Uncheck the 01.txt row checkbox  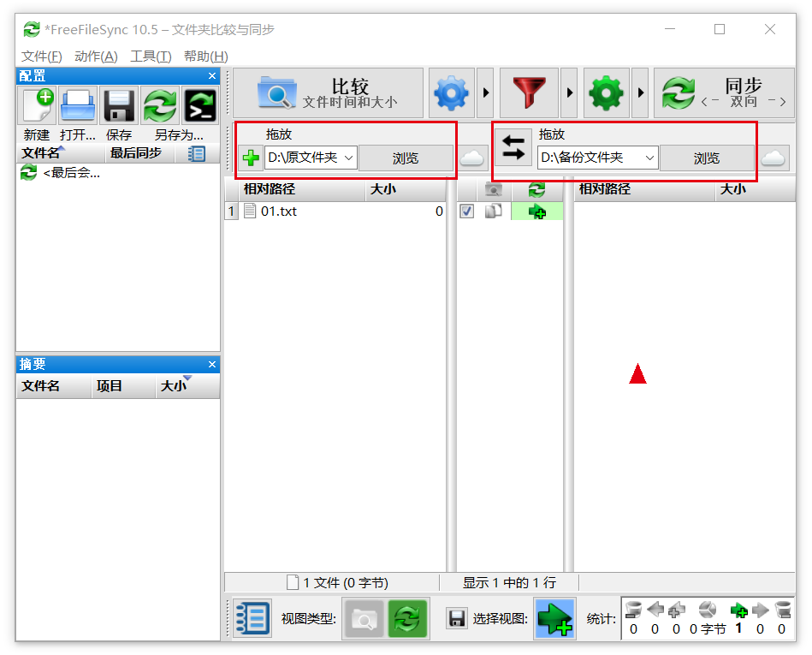466,211
